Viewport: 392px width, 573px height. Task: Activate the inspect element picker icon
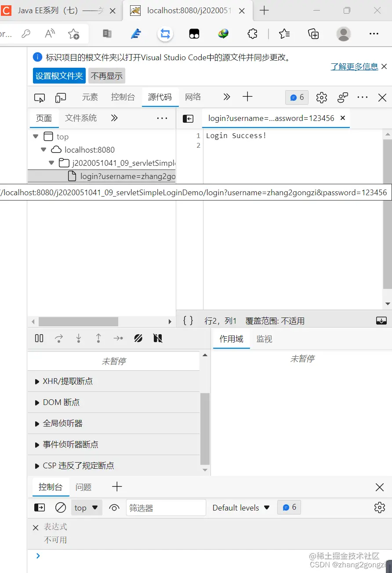point(40,98)
